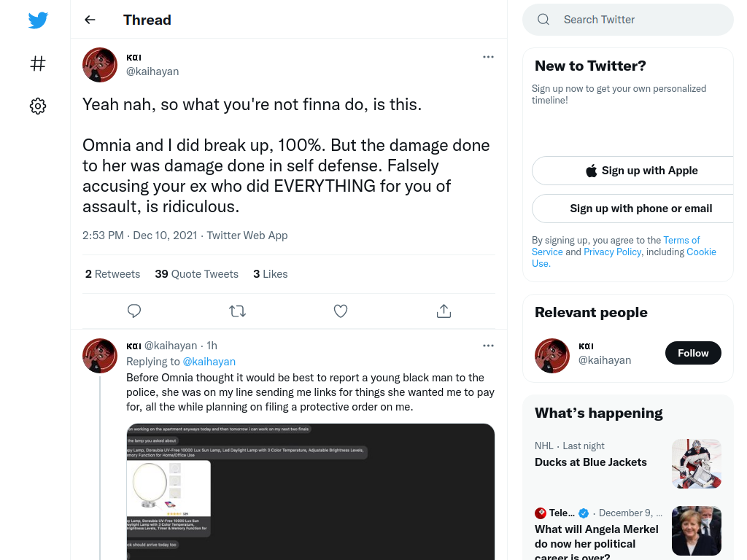The width and height of the screenshot is (747, 560).
Task: Open the Privacy Policy link
Action: (612, 252)
